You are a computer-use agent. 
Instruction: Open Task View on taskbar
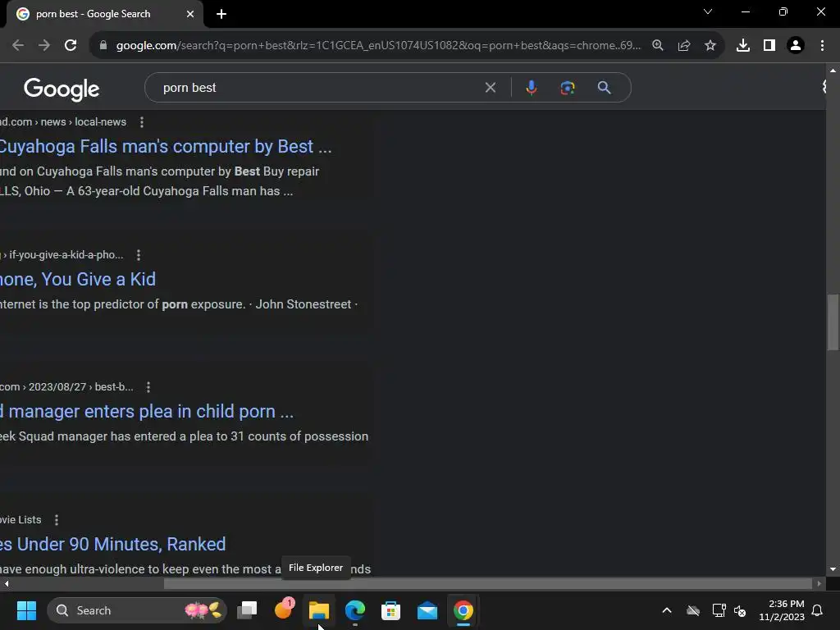pos(247,610)
